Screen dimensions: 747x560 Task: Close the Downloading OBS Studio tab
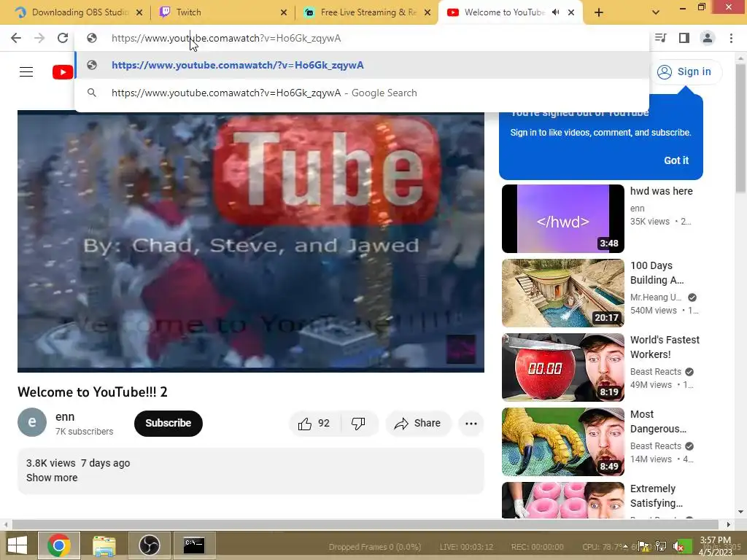pos(139,12)
